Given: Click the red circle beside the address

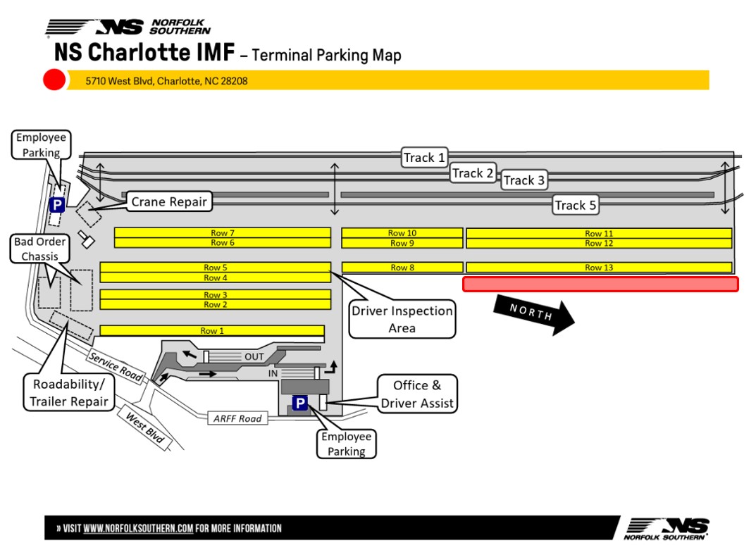Looking at the screenshot, I should 54,80.
